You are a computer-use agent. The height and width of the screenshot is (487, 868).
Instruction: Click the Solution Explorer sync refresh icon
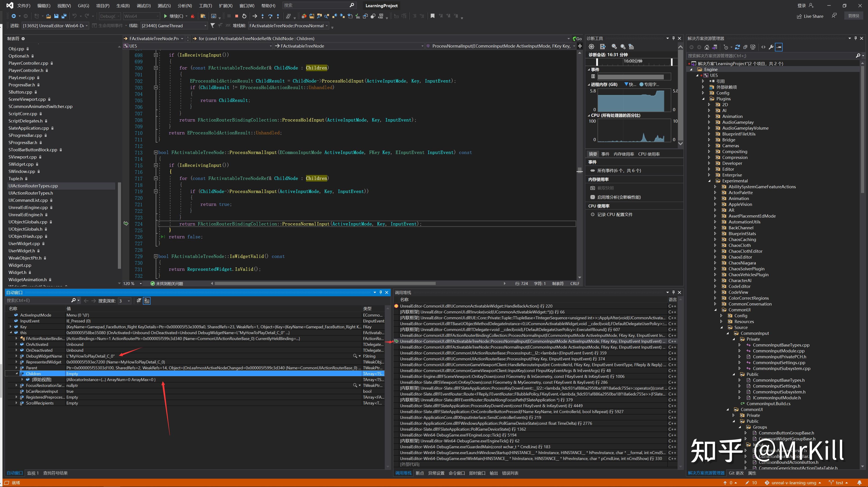coord(737,47)
